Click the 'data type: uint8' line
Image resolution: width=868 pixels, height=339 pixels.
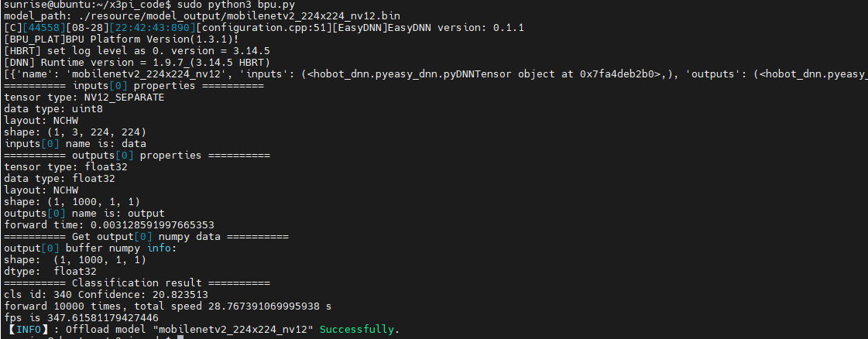point(53,109)
